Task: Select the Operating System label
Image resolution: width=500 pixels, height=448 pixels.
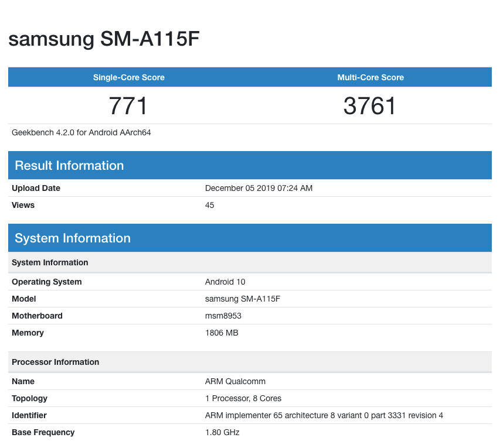Action: tap(46, 282)
